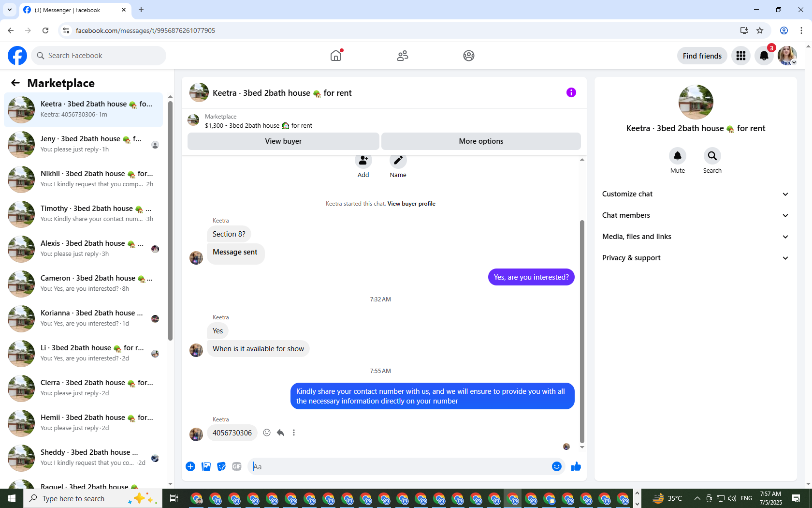Open the Friends icon in the top bar

(403, 56)
